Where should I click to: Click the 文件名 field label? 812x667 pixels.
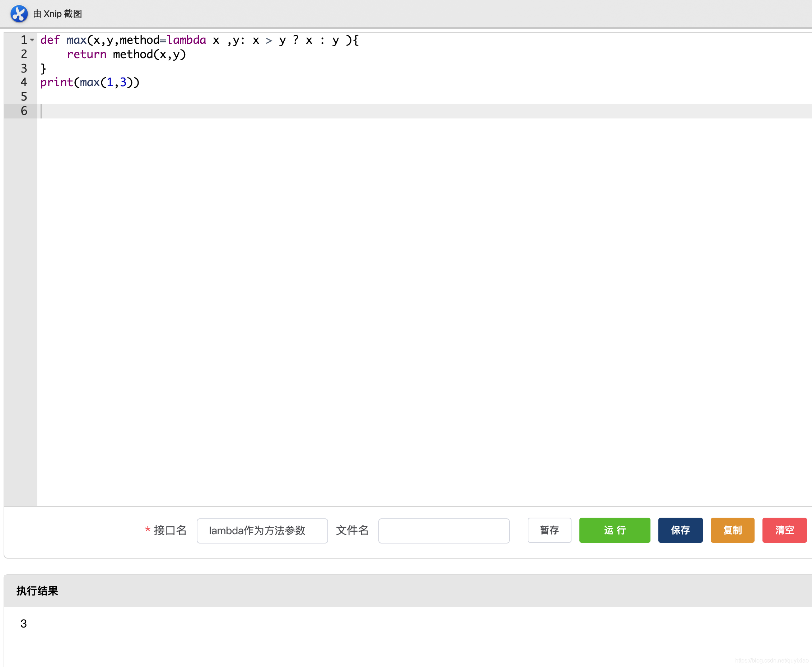point(352,530)
